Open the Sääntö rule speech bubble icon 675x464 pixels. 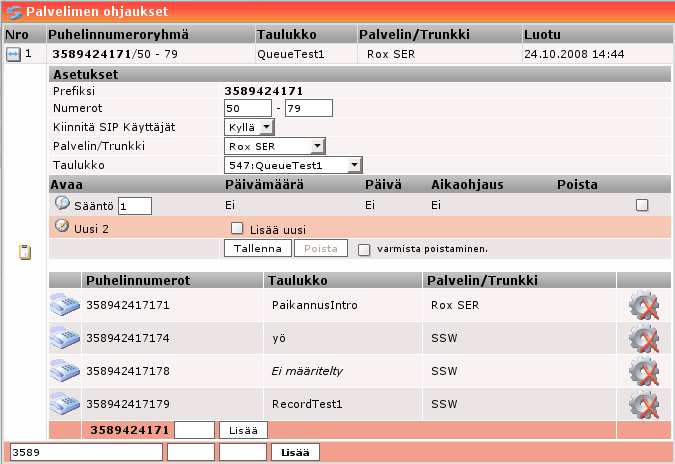pyautogui.click(x=62, y=203)
